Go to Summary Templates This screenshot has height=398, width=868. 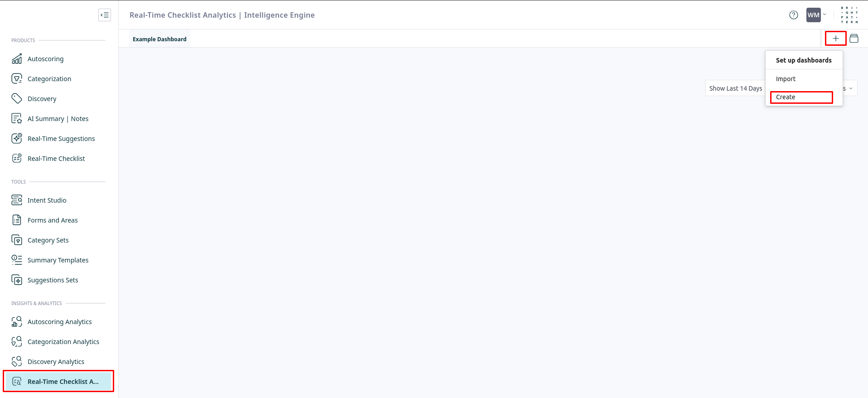coord(58,260)
